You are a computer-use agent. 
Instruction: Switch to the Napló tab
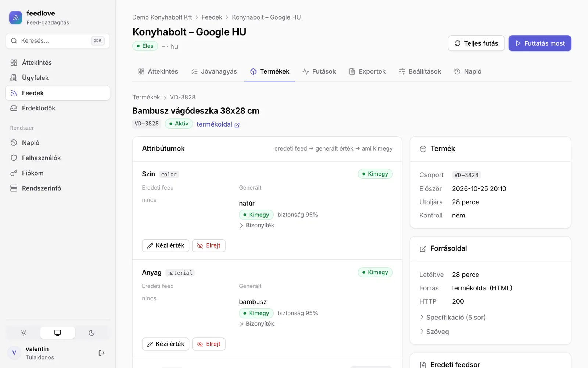point(468,71)
